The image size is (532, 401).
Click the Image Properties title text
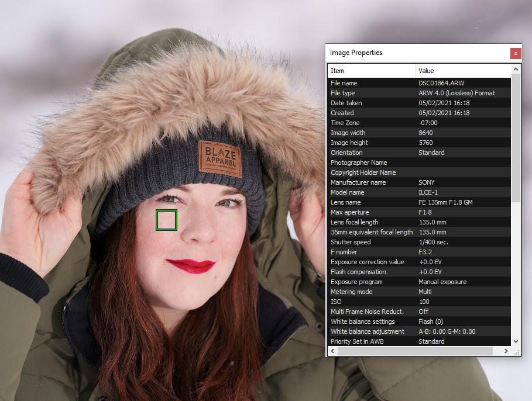click(x=356, y=53)
